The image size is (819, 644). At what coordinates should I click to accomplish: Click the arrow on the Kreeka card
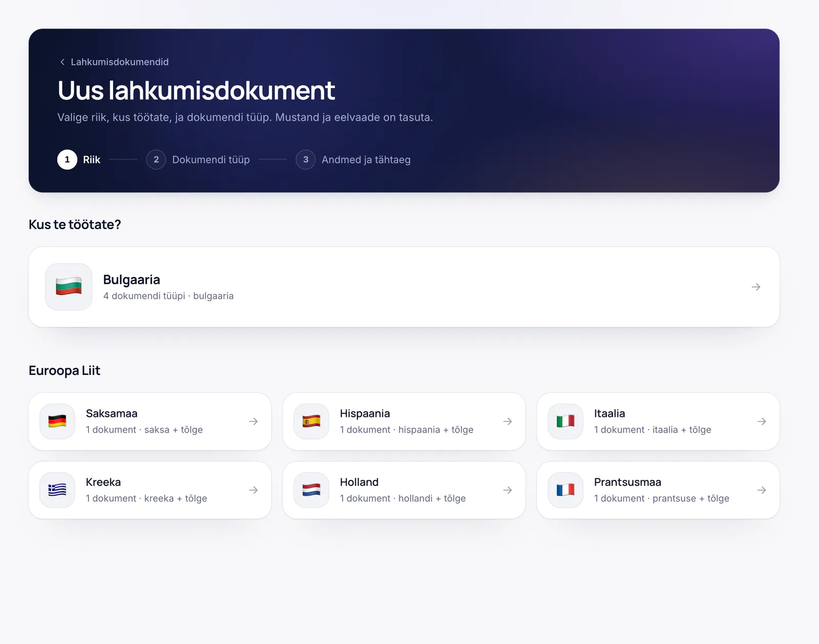[253, 490]
